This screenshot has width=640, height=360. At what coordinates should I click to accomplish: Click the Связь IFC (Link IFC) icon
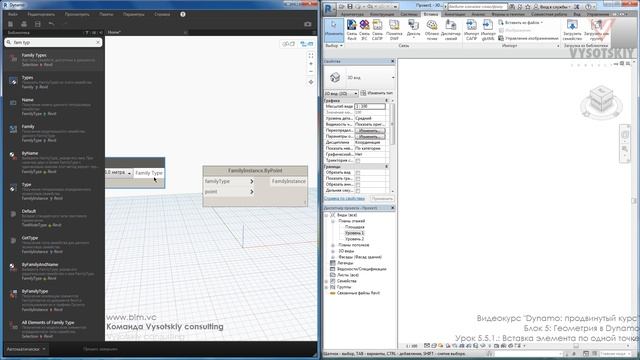pyautogui.click(x=364, y=30)
